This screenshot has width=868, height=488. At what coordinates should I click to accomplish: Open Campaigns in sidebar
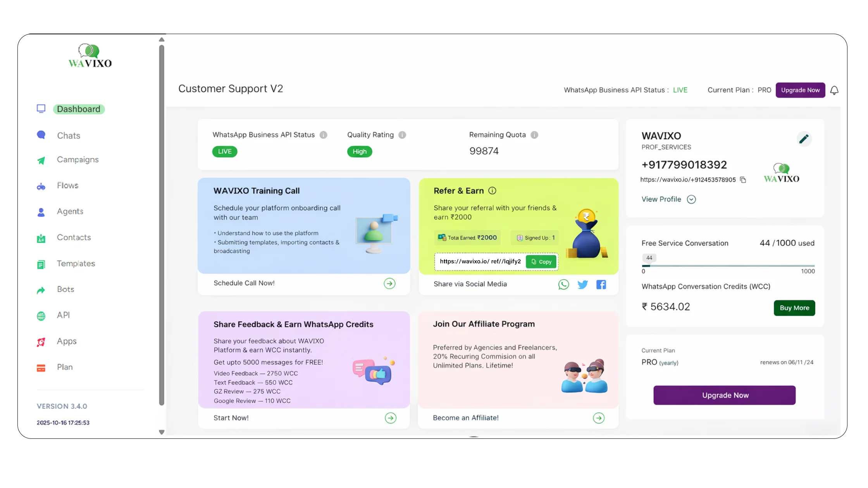pyautogui.click(x=77, y=160)
